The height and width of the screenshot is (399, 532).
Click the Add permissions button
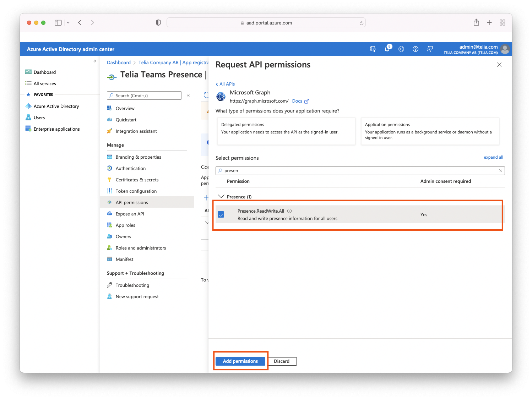point(240,361)
